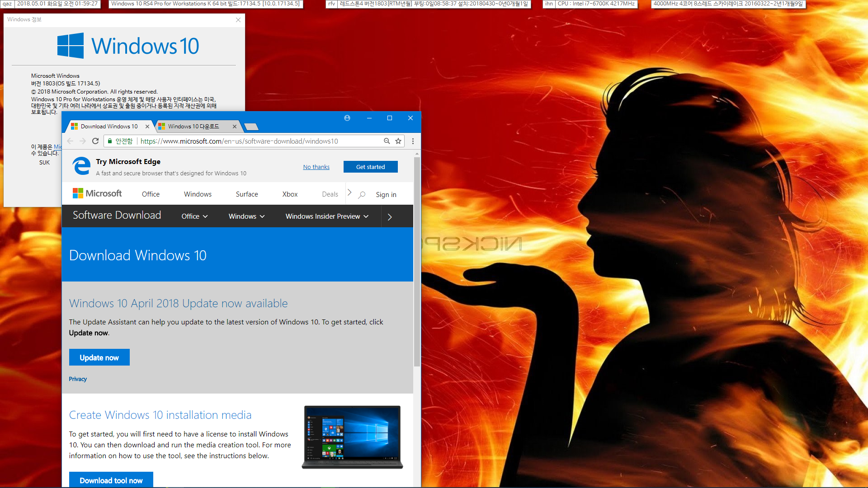The image size is (868, 488).
Task: Open Privacy link
Action: pyautogui.click(x=78, y=379)
